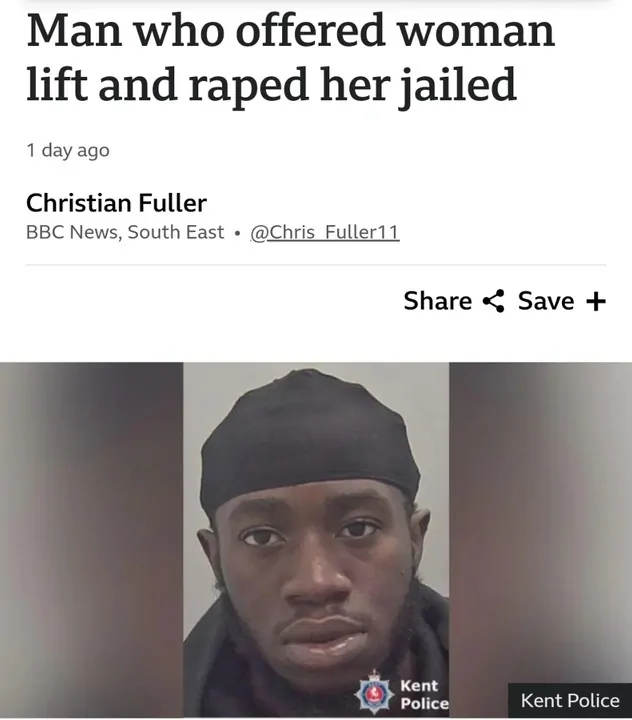
Task: Click the blurred left panel of image
Action: point(91,540)
